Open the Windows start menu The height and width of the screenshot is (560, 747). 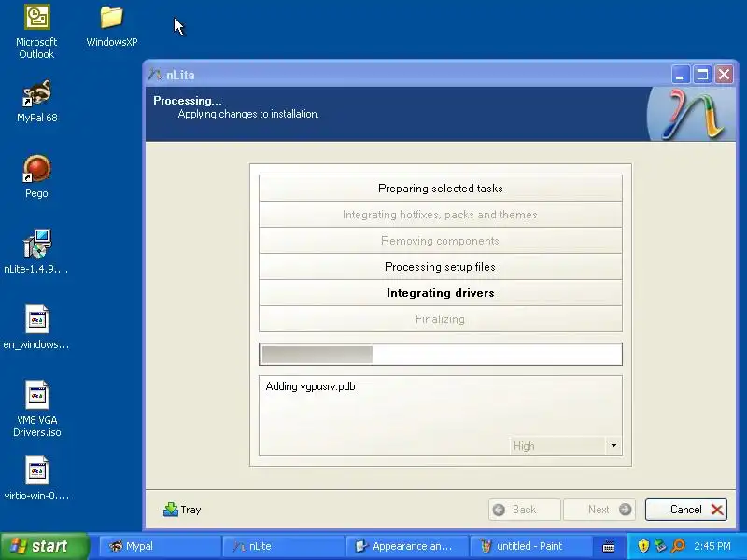(x=44, y=546)
